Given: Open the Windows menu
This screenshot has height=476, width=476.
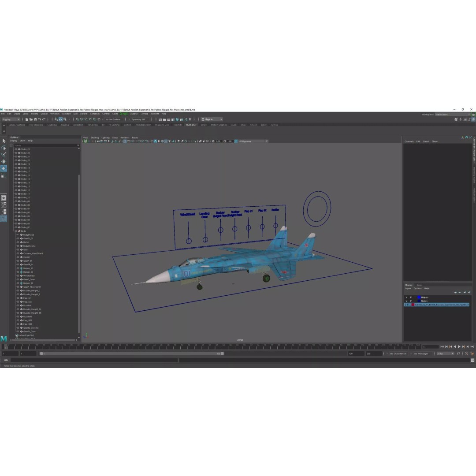Looking at the screenshot, I should coord(55,114).
